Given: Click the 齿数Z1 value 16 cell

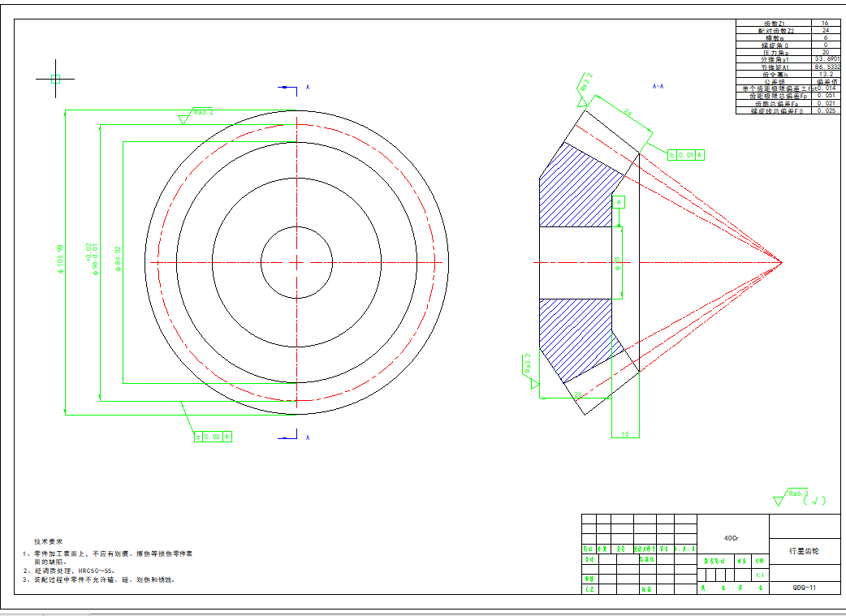Looking at the screenshot, I should pyautogui.click(x=825, y=24).
